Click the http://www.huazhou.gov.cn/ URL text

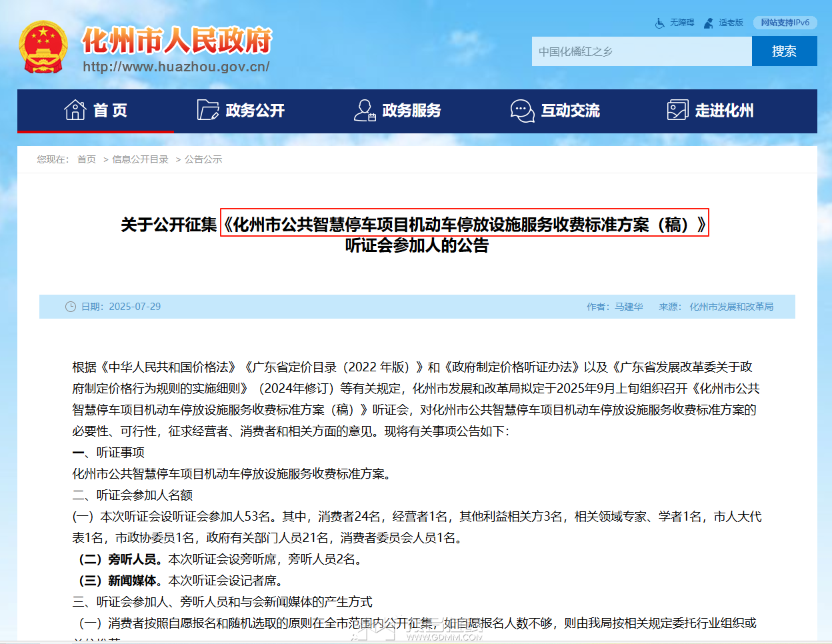(176, 67)
